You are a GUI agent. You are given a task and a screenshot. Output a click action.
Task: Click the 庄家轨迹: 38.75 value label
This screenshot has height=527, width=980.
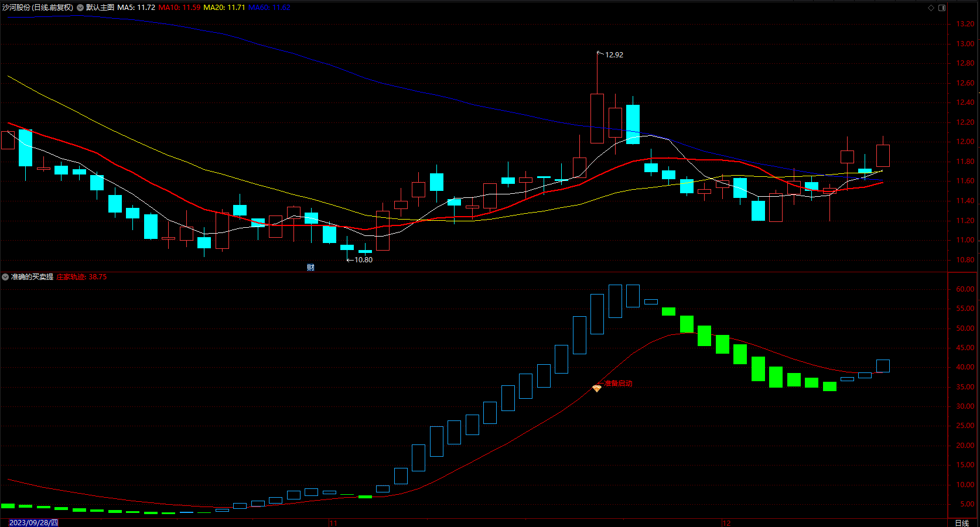tap(81, 277)
